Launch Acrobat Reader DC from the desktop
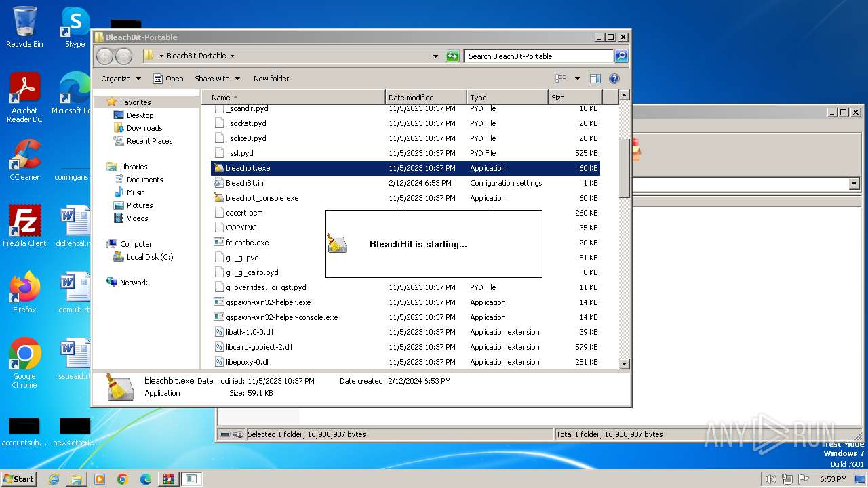 [x=24, y=98]
